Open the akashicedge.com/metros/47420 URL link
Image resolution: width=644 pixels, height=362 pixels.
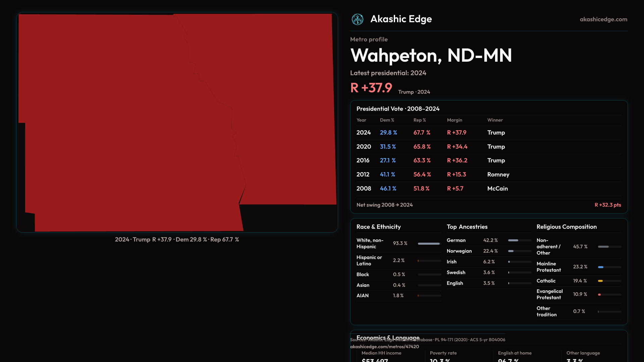(384, 347)
